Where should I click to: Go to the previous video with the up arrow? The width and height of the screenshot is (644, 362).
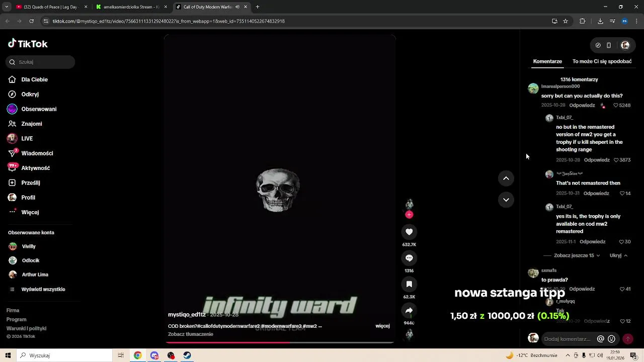pos(506,178)
